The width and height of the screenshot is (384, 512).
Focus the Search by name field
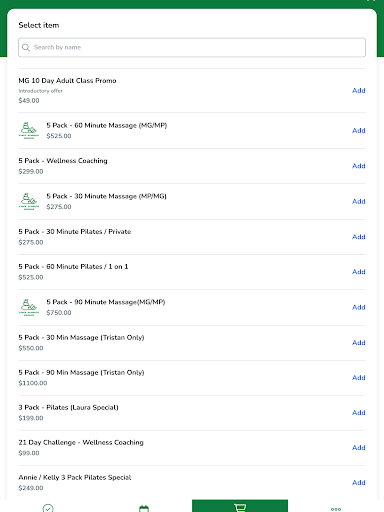click(x=192, y=47)
